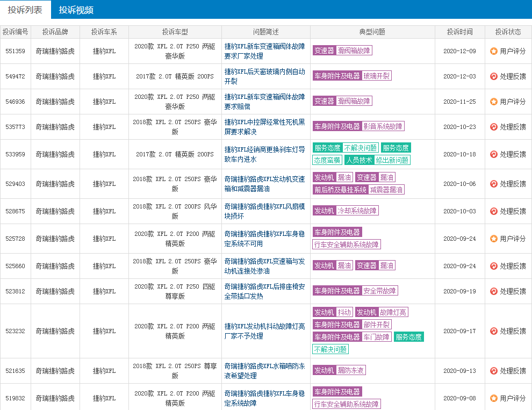Click the 用户评分 status text for 551359

[x=513, y=51]
